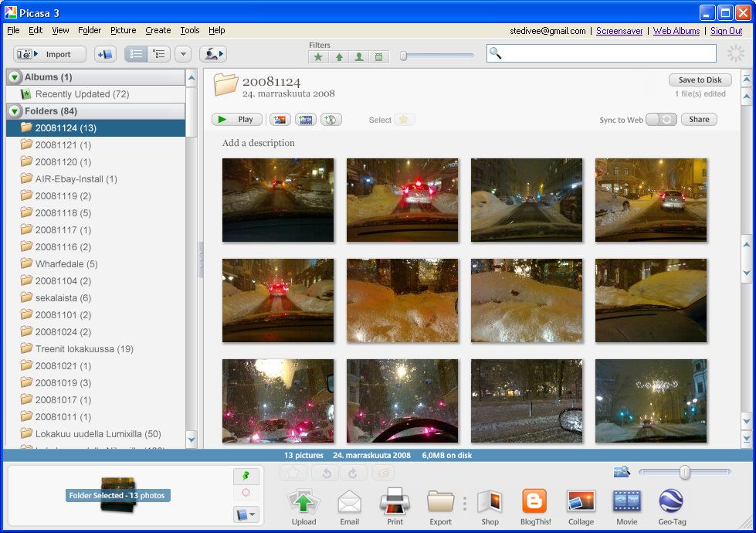The width and height of the screenshot is (756, 533).
Task: Open the Create menu
Action: click(x=158, y=30)
